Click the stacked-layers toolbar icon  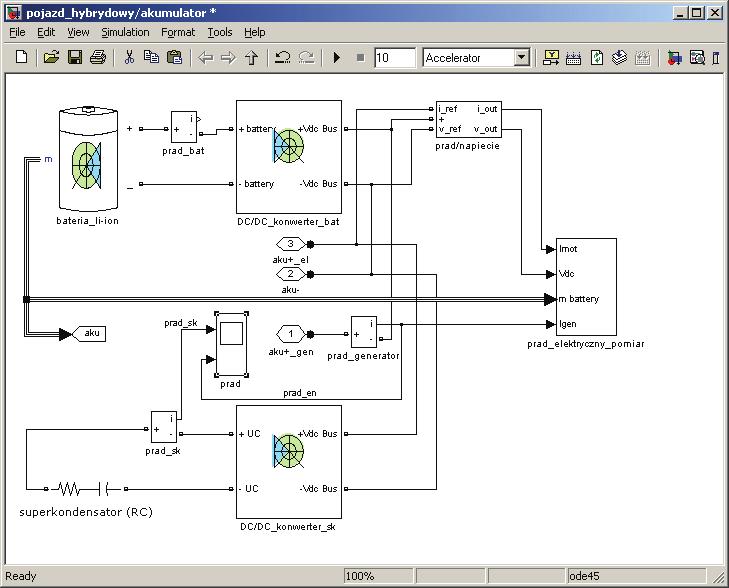pos(619,58)
